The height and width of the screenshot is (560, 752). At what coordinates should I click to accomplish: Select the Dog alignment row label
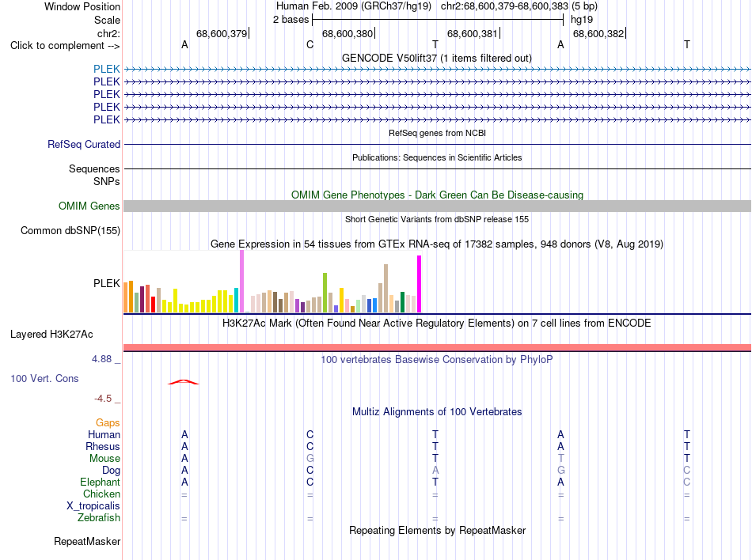111,471
